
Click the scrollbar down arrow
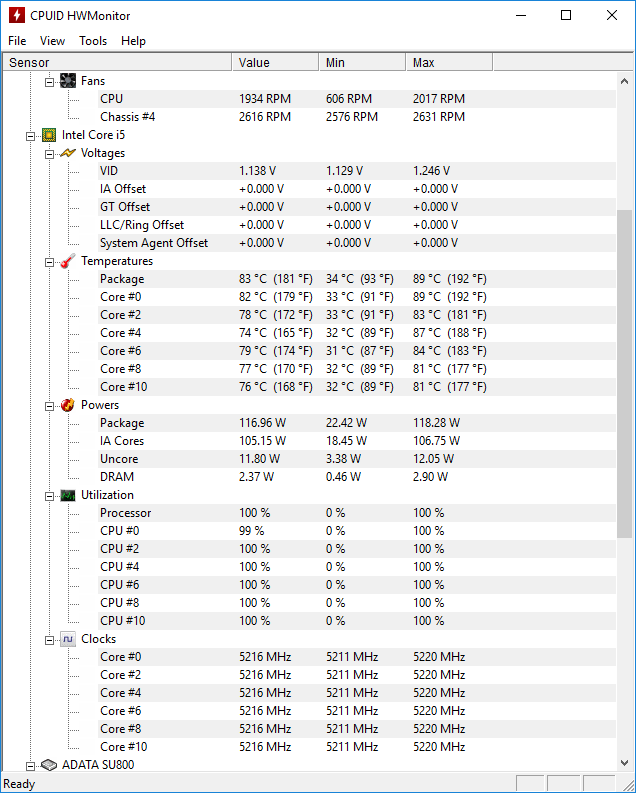point(624,763)
